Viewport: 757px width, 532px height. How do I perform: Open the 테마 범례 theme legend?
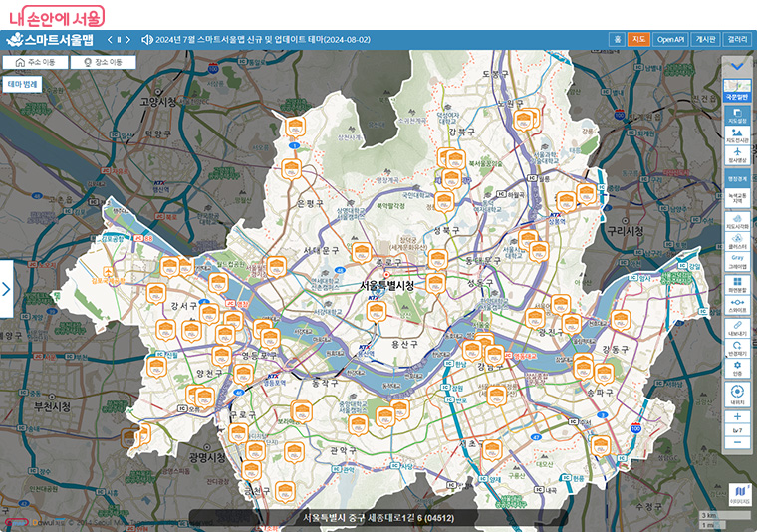click(x=23, y=85)
